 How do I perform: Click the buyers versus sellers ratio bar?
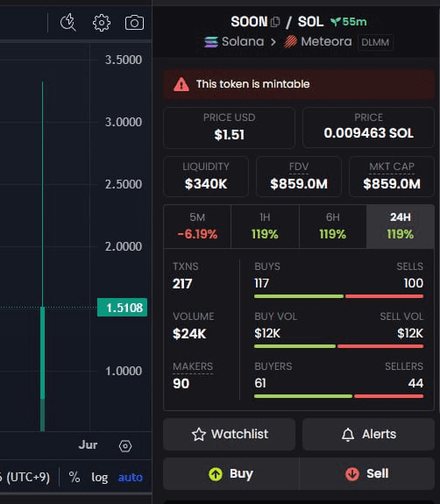click(338, 396)
